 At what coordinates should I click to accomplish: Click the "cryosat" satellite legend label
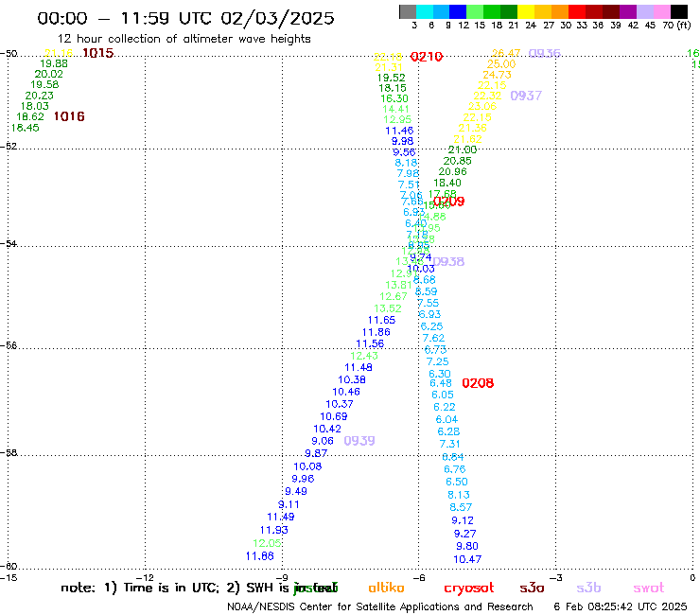[469, 588]
